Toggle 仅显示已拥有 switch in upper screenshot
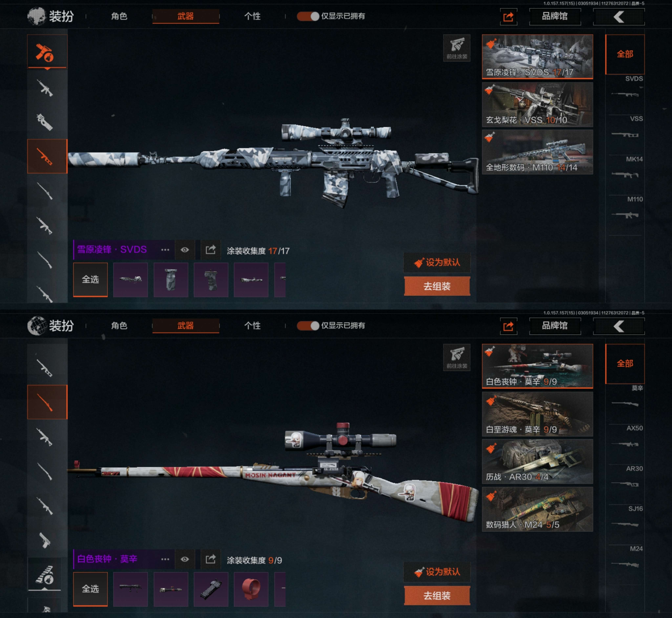The width and height of the screenshot is (672, 618). 308,16
